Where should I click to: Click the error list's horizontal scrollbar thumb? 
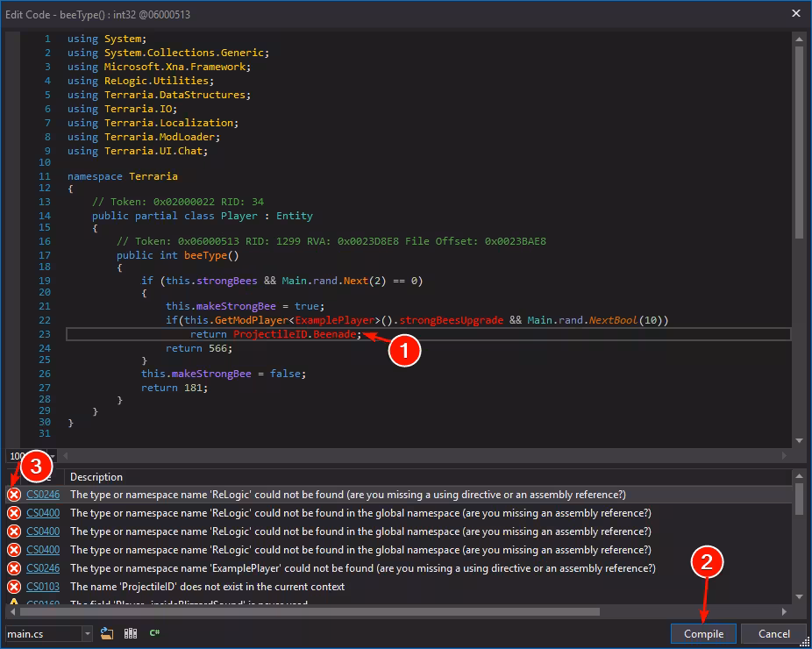310,611
